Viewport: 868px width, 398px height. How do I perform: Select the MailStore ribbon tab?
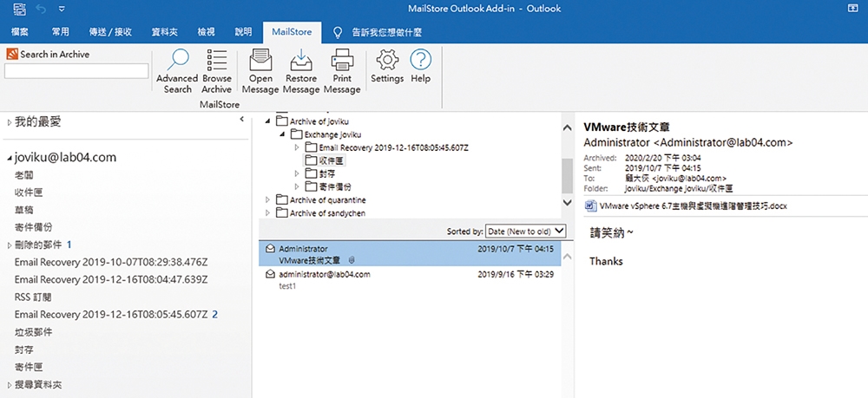coord(292,32)
